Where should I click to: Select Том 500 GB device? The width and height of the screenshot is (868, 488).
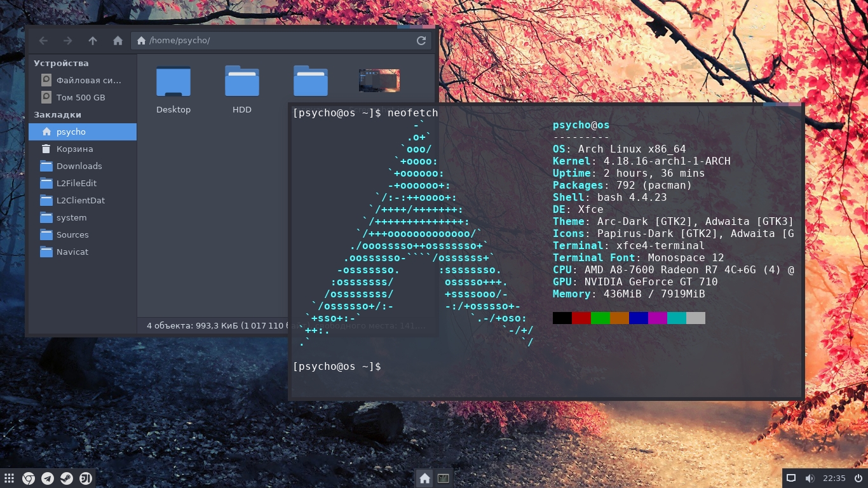[x=80, y=97]
